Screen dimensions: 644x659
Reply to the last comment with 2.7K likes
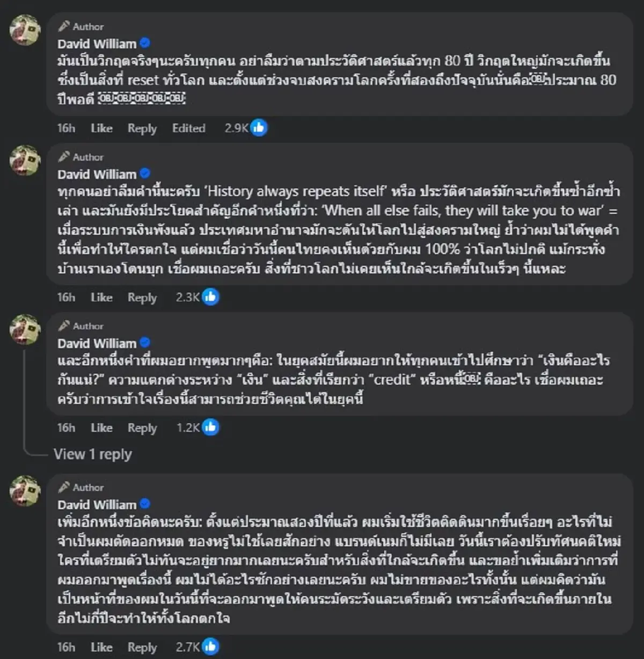pyautogui.click(x=142, y=647)
